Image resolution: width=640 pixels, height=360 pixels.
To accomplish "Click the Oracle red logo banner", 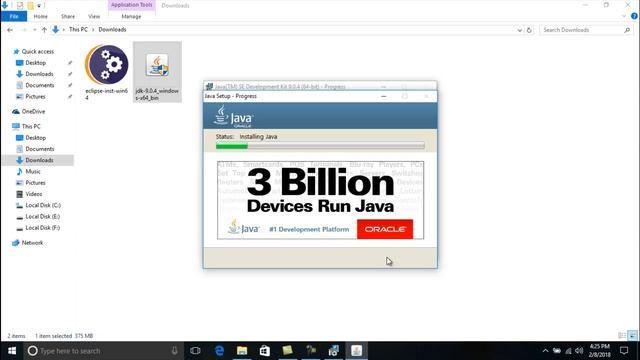I will point(385,229).
